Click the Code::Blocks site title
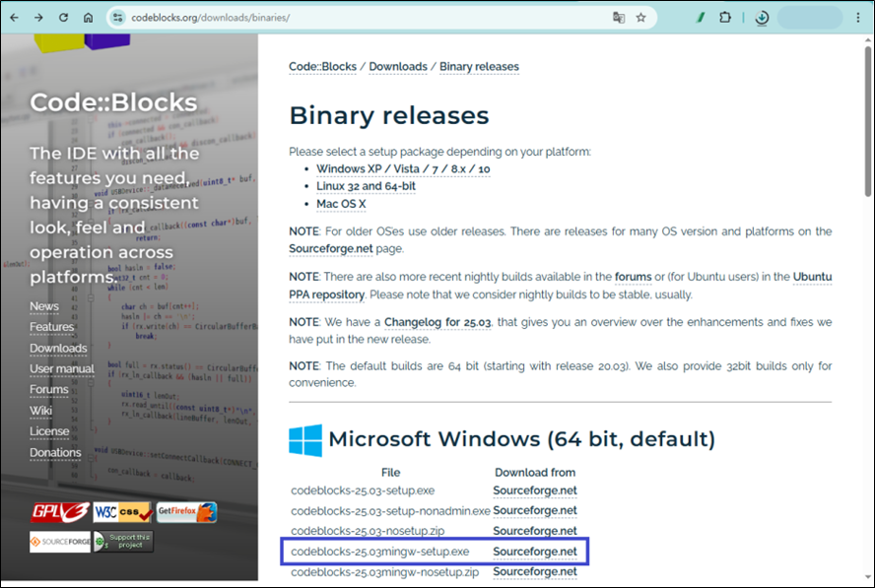The height and width of the screenshot is (588, 875). point(113,102)
